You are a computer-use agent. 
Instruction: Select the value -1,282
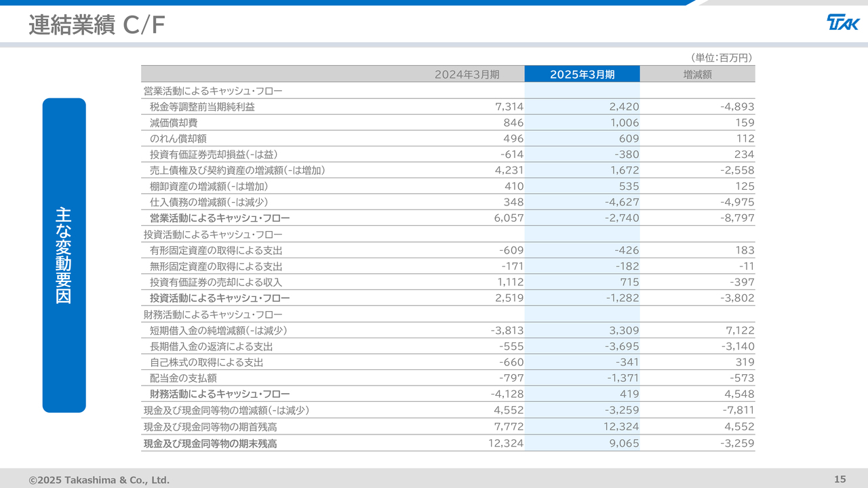tap(623, 298)
